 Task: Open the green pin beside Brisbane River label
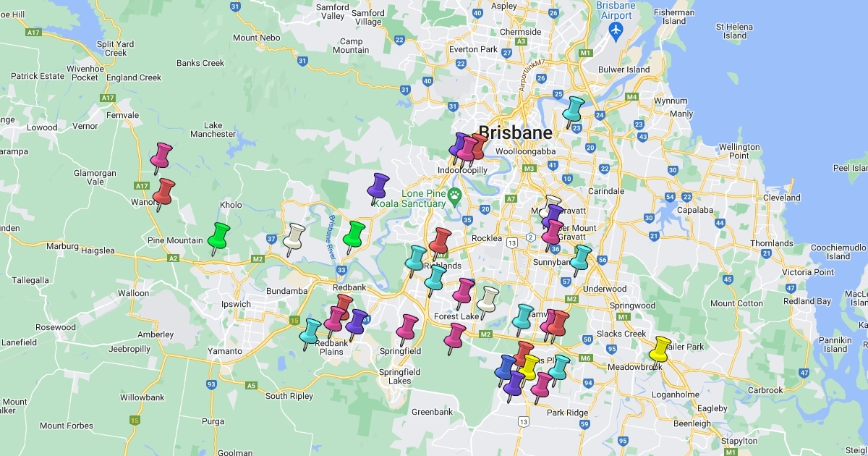click(x=353, y=234)
